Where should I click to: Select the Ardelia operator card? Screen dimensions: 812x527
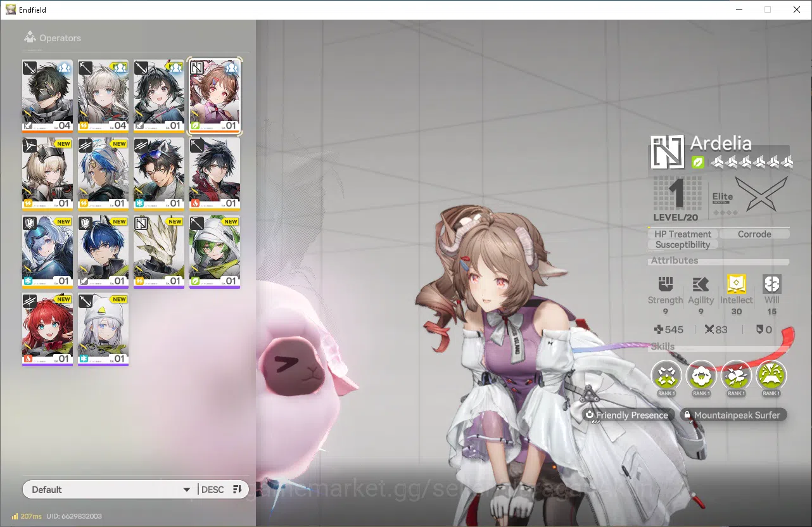[x=215, y=96]
